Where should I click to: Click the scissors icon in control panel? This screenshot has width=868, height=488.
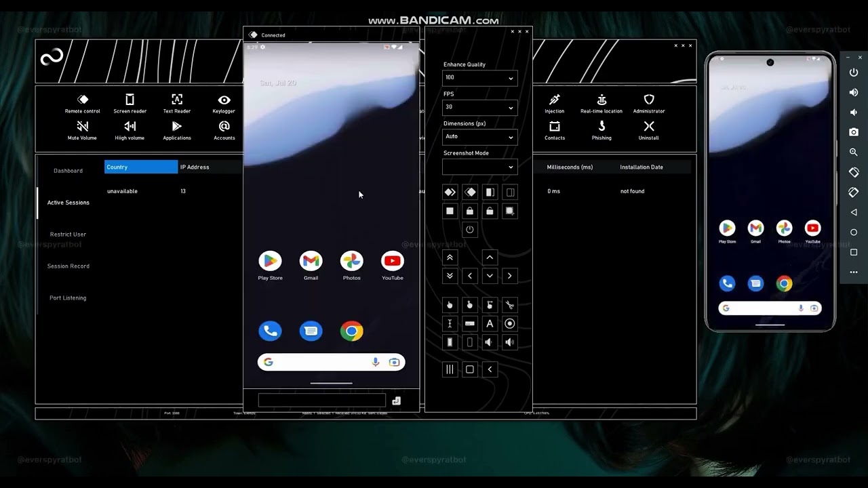510,305
